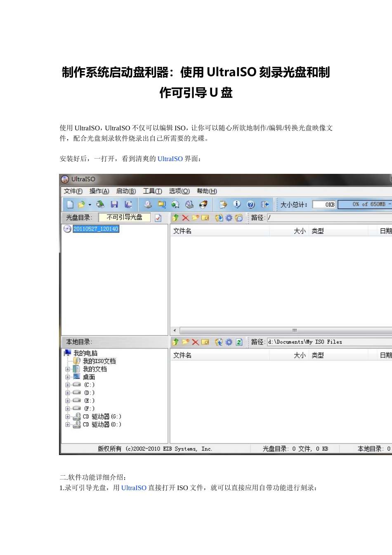Click red Delete X in local toolbar
392x555 pixels.
tap(196, 342)
